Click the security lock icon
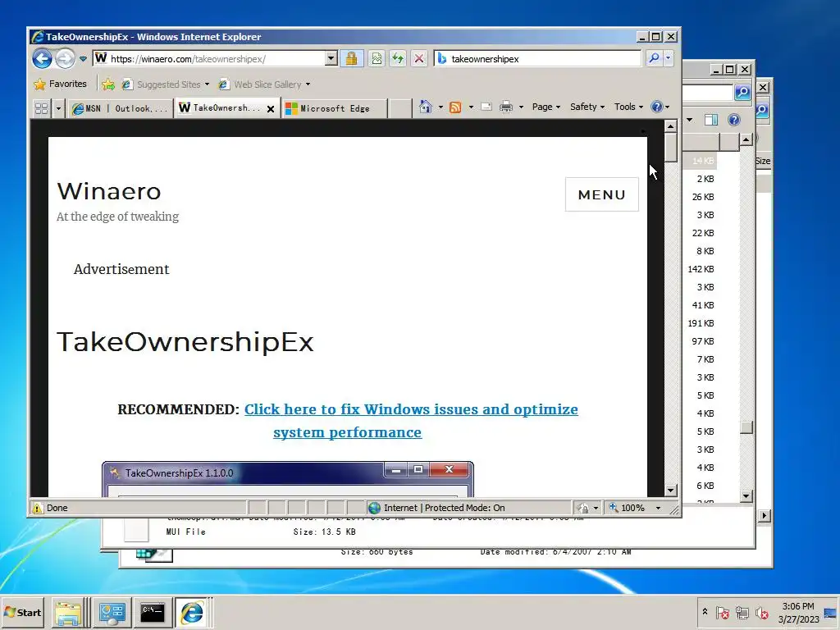Screen dimensions: 840x630 pyautogui.click(x=351, y=58)
